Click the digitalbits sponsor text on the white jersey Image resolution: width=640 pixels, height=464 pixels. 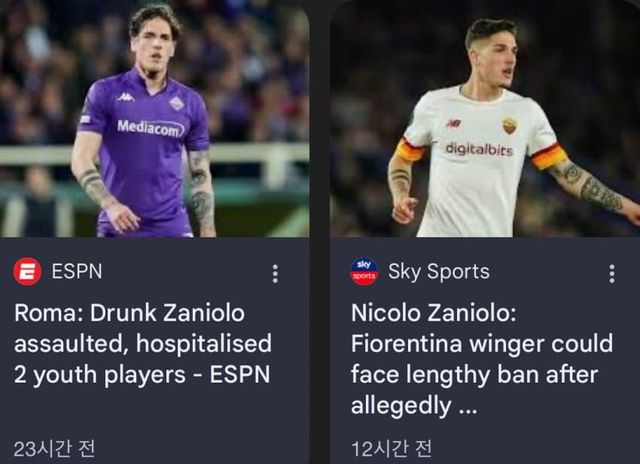click(479, 149)
